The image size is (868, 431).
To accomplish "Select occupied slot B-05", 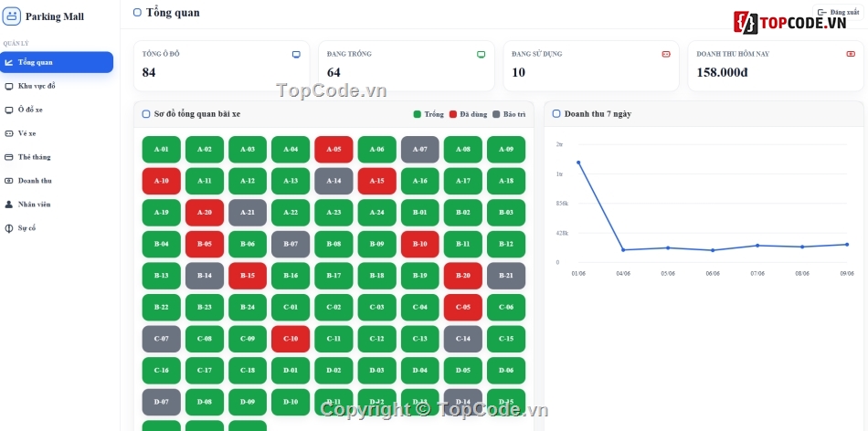I will [x=205, y=244].
